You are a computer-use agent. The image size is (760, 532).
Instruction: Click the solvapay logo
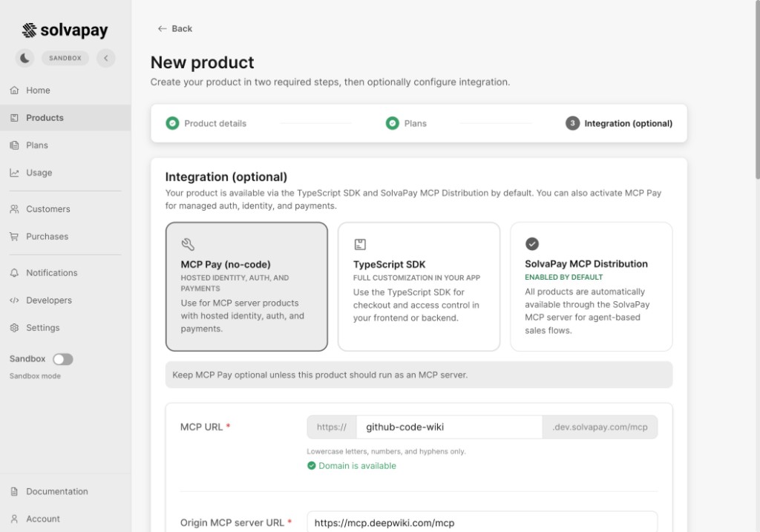(x=65, y=30)
